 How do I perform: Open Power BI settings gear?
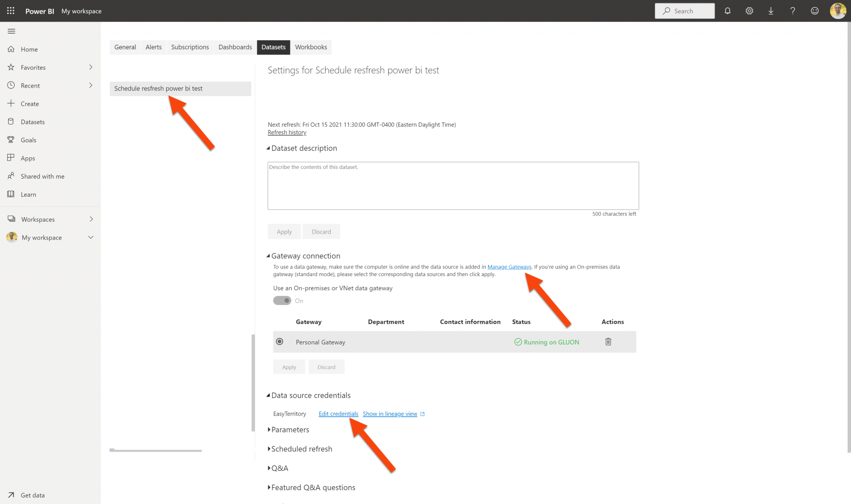coord(749,11)
